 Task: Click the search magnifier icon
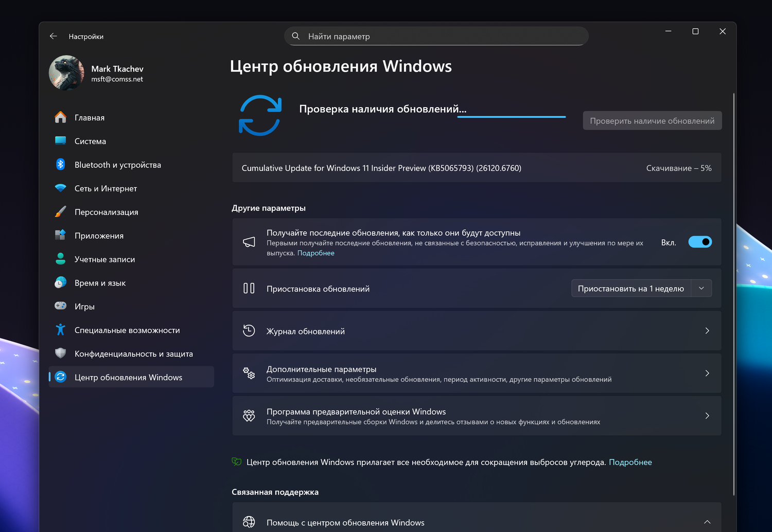click(296, 36)
